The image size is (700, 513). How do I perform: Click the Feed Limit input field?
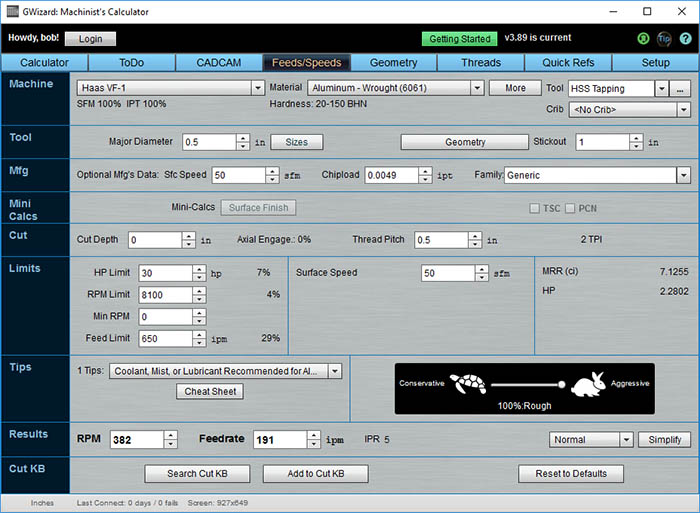[166, 339]
